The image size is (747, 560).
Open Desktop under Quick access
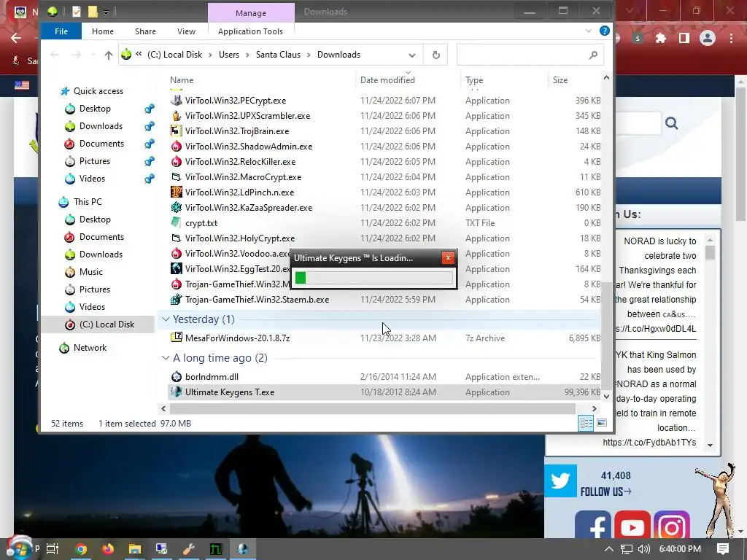click(95, 109)
